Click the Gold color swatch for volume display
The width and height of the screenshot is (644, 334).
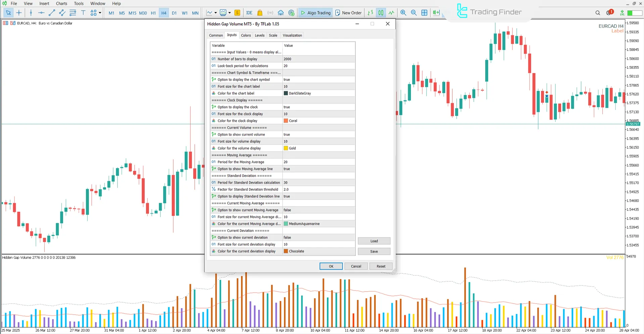pos(286,148)
